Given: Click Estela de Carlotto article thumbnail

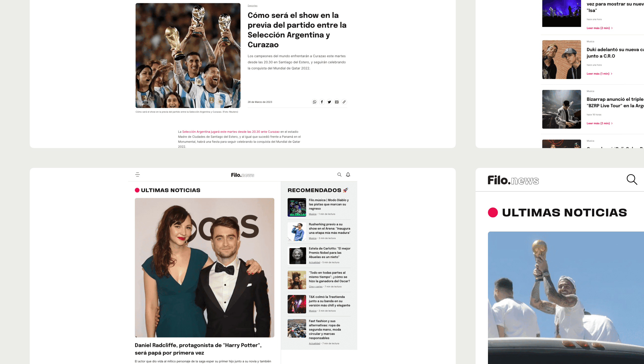Looking at the screenshot, I should pos(297,256).
